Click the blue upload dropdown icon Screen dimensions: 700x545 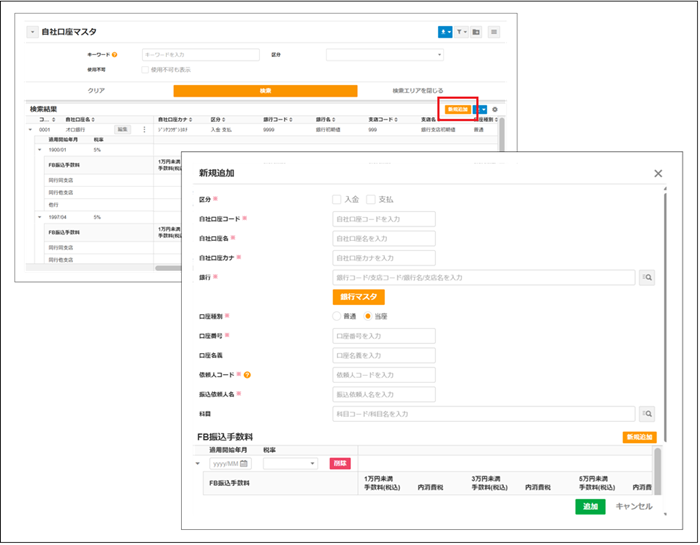click(445, 32)
